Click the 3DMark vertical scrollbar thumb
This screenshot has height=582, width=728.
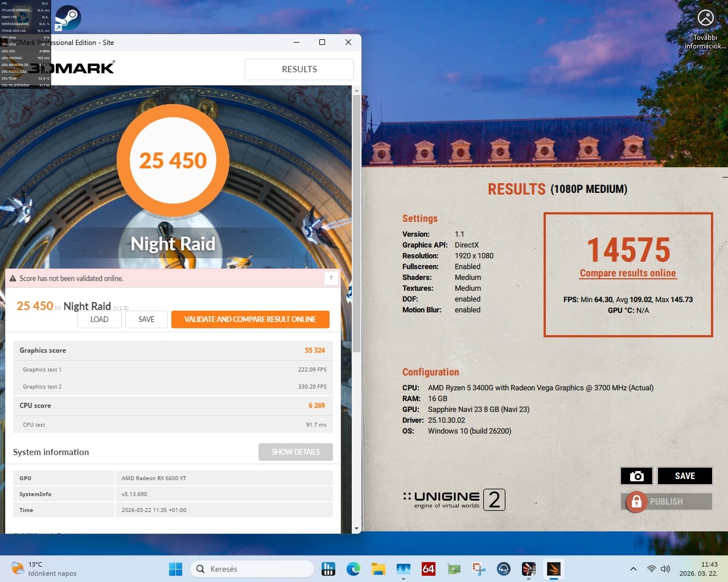[356, 224]
